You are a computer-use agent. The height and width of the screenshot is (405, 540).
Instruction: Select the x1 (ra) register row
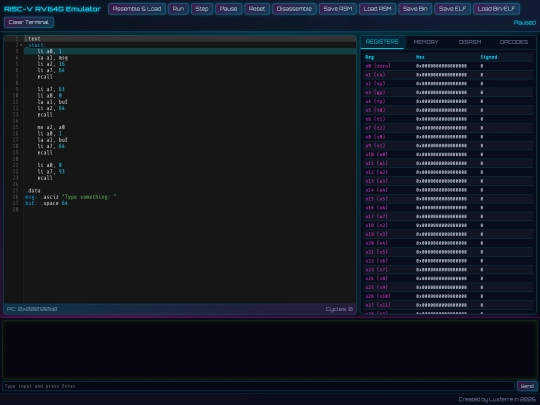point(448,75)
